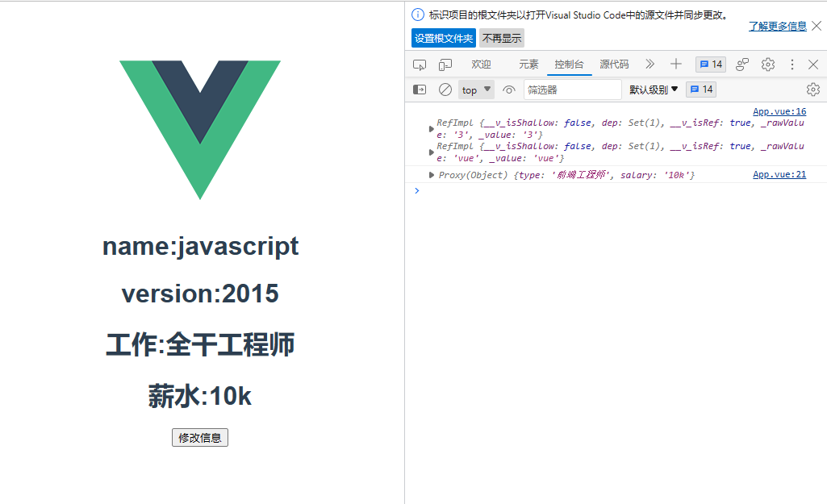The image size is (827, 504).
Task: Click the 修改信息 button
Action: pos(200,438)
